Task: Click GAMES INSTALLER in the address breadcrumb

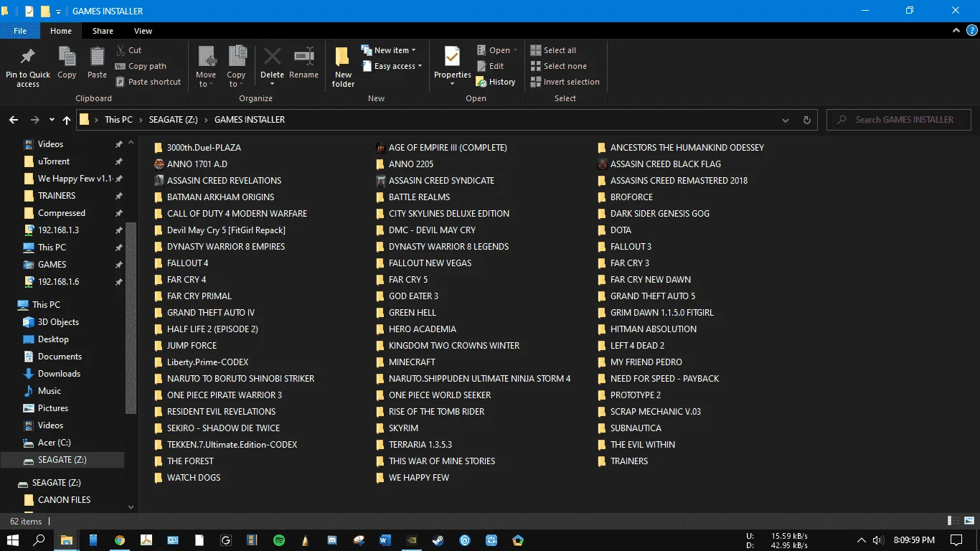Action: tap(250, 120)
